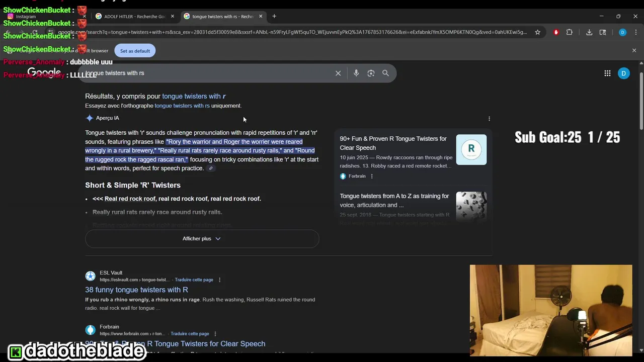Dismiss the default browser infobar
Viewport: 644px width, 362px height.
634,50
